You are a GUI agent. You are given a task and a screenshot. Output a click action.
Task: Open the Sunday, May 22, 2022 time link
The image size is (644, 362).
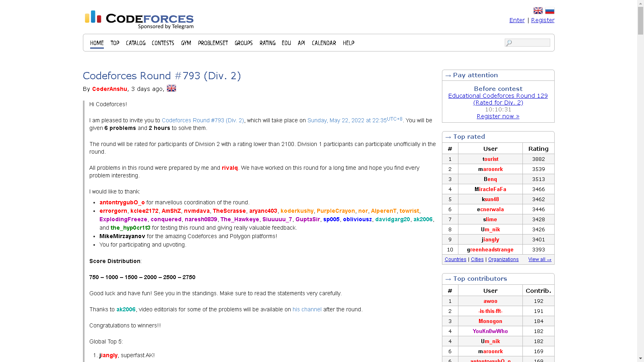(x=355, y=120)
